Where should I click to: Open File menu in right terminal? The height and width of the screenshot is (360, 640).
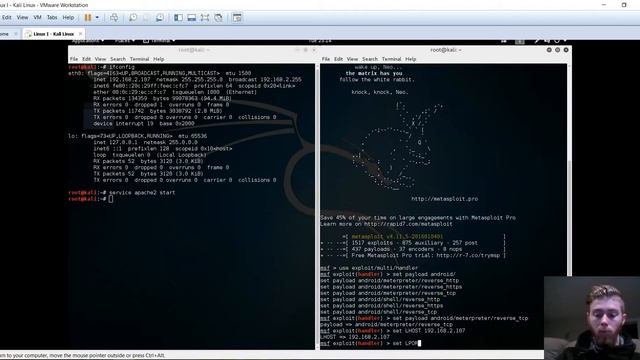pos(326,59)
